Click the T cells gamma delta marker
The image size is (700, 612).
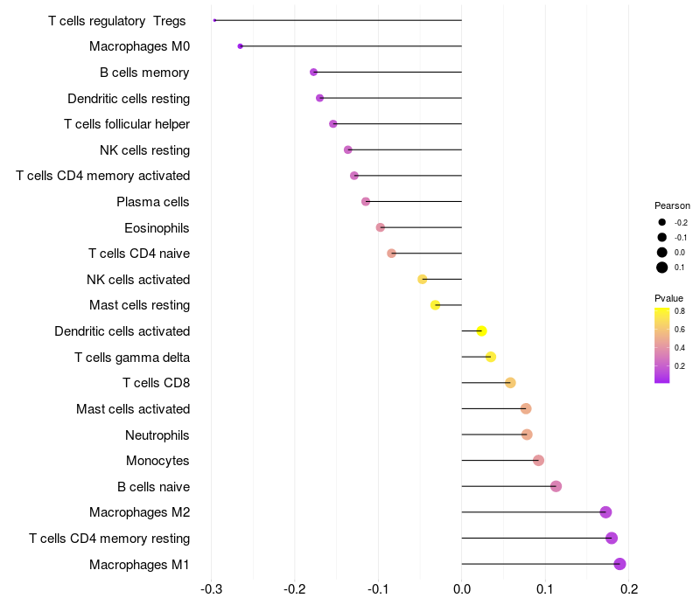tap(491, 357)
